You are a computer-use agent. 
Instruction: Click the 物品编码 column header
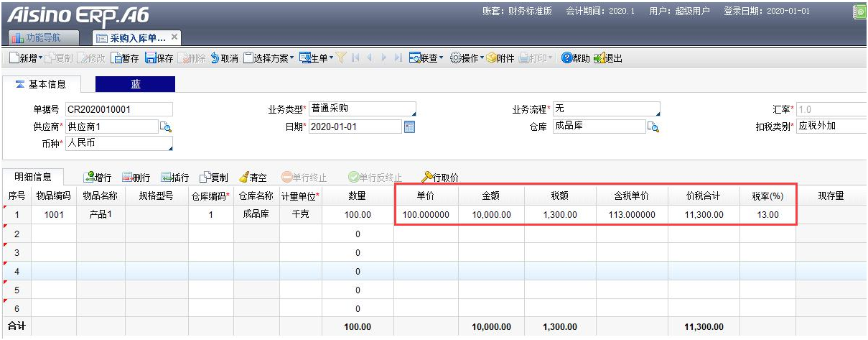click(x=55, y=196)
